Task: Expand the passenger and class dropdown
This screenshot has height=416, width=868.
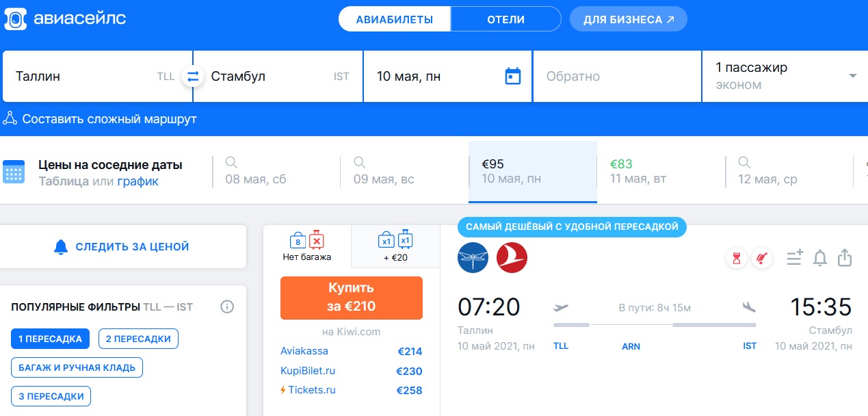Action: (852, 76)
